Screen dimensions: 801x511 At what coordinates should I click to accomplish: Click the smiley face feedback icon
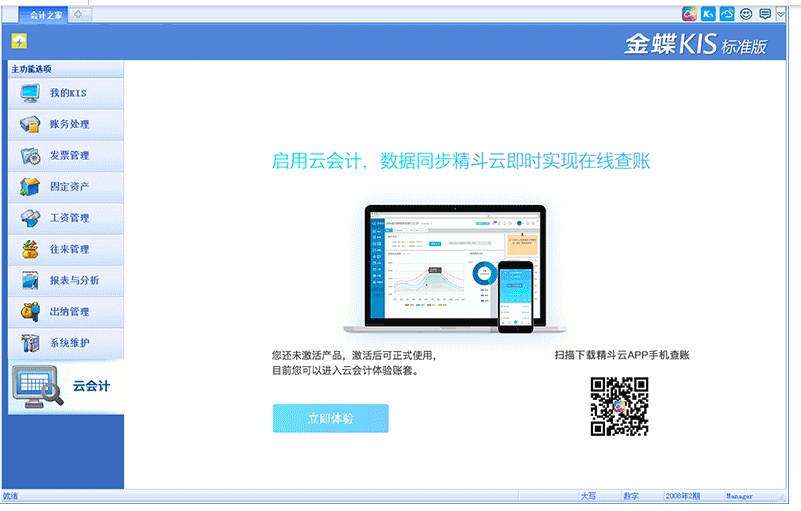tap(746, 14)
